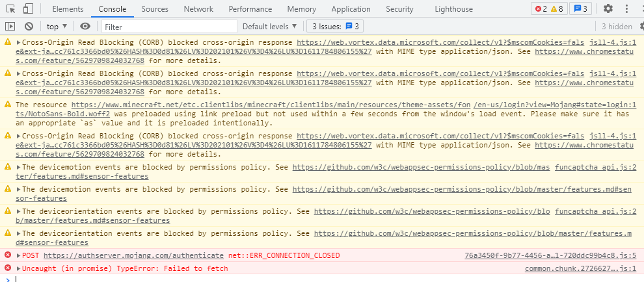This screenshot has width=644, height=282.
Task: Create a live expression with the eye icon
Action: (x=85, y=27)
